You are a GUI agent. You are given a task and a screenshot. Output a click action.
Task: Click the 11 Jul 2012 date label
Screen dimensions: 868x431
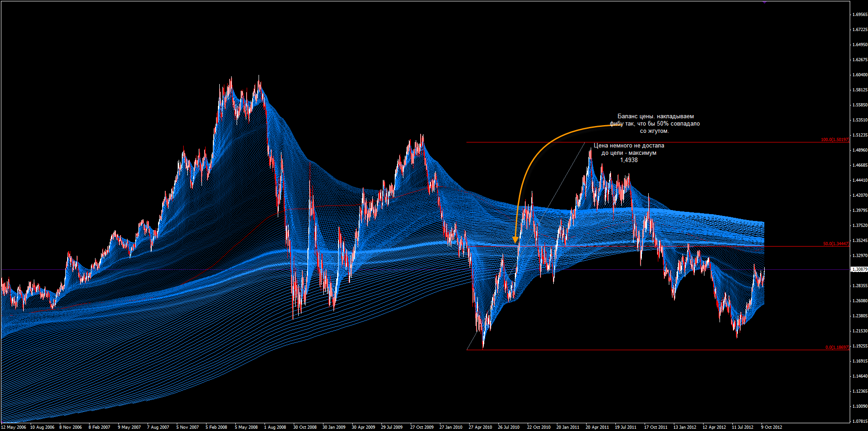click(x=743, y=427)
